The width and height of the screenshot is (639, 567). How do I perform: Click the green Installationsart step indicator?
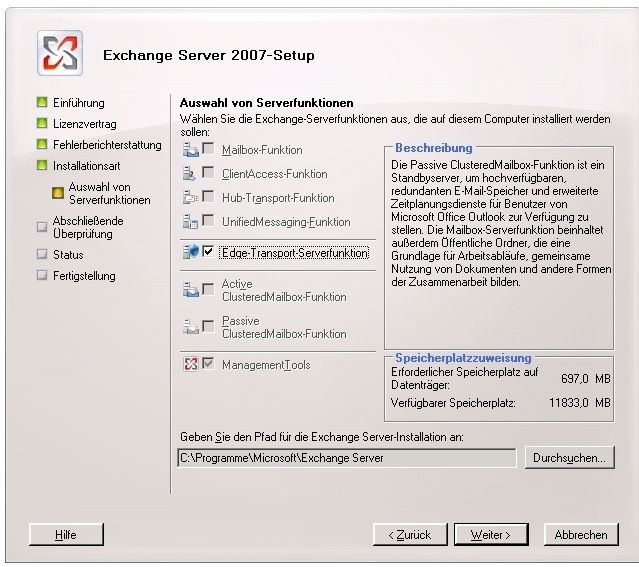42,165
